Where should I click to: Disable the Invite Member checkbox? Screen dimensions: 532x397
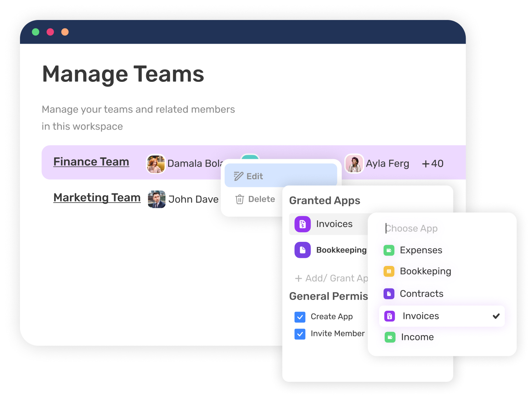300,334
